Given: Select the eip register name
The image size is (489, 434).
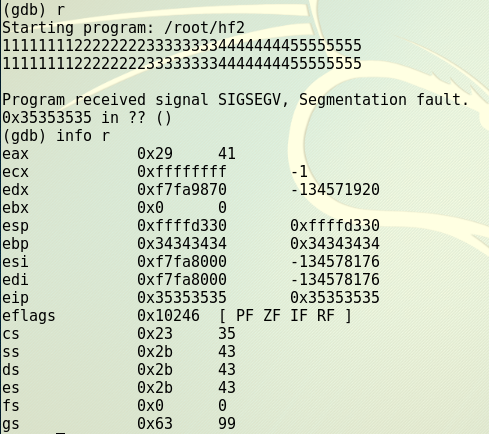Looking at the screenshot, I should pyautogui.click(x=15, y=298).
